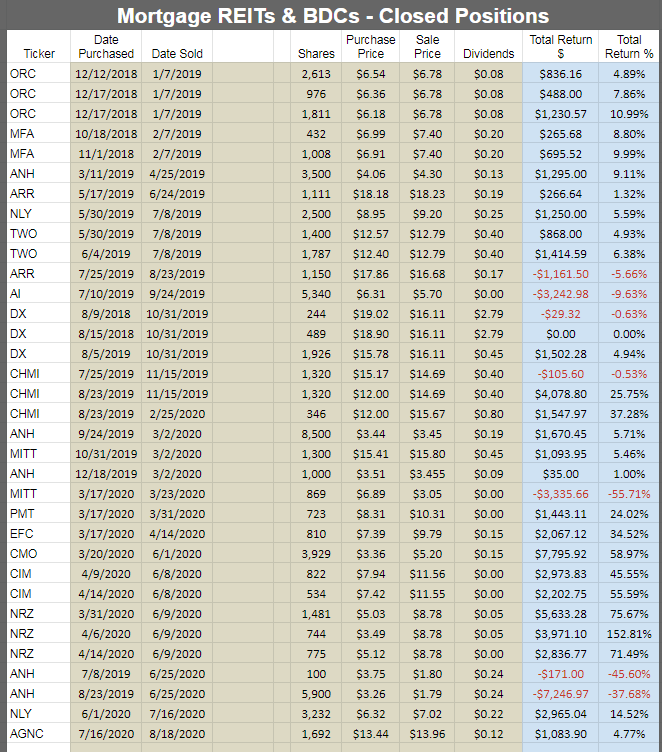Image resolution: width=662 pixels, height=752 pixels.
Task: Select the 4/25/2019 date sold cell
Action: click(x=177, y=174)
